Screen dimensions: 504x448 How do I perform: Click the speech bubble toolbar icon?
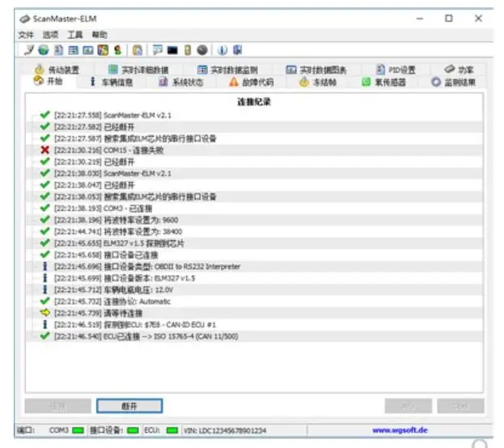tap(157, 50)
